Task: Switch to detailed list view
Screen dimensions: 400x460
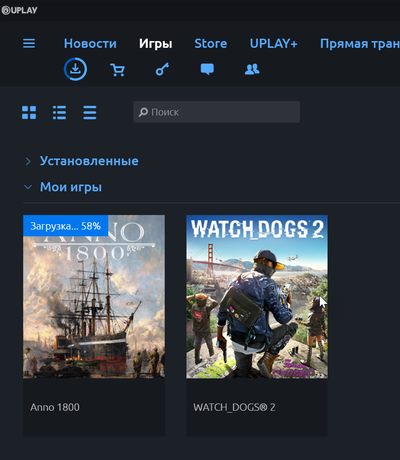Action: 59,113
